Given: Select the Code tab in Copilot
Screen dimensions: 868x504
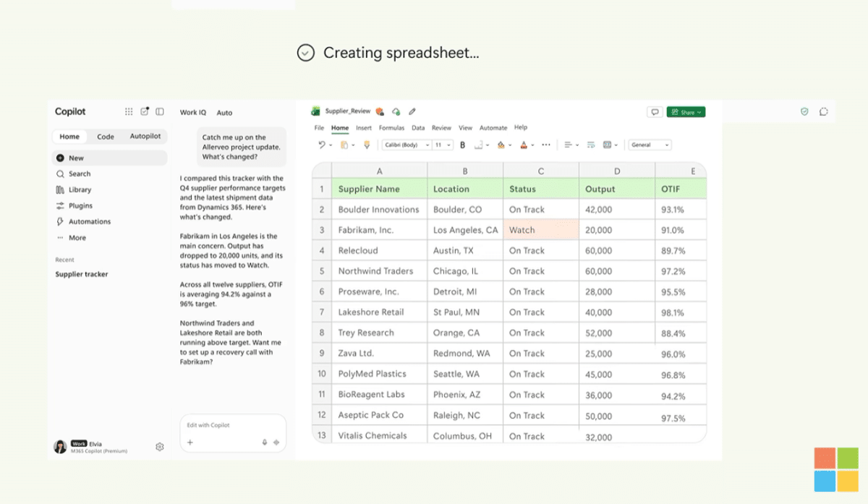Looking at the screenshot, I should [x=106, y=137].
